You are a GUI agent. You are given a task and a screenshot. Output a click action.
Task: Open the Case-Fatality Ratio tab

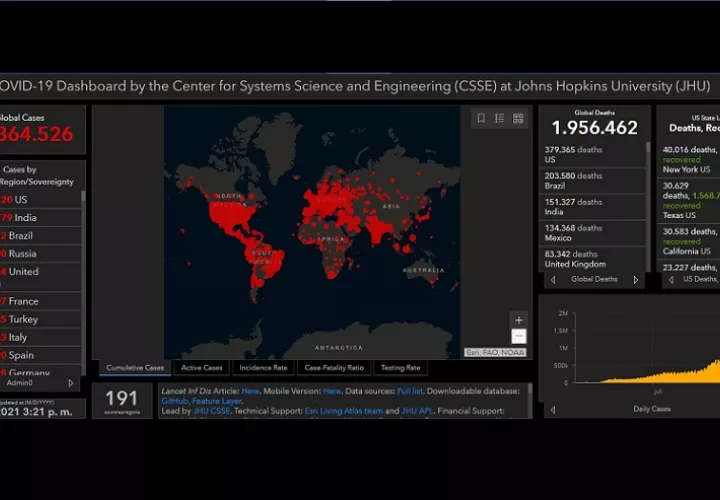(x=334, y=368)
